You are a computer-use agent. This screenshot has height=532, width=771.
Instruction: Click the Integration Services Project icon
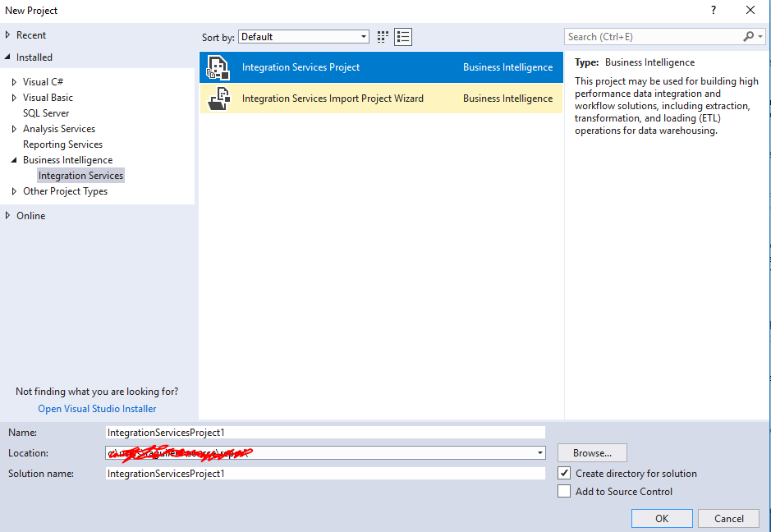(218, 67)
